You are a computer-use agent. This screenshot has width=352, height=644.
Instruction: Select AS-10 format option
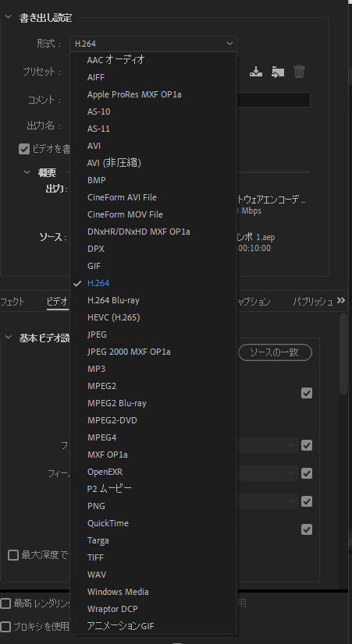coord(153,111)
